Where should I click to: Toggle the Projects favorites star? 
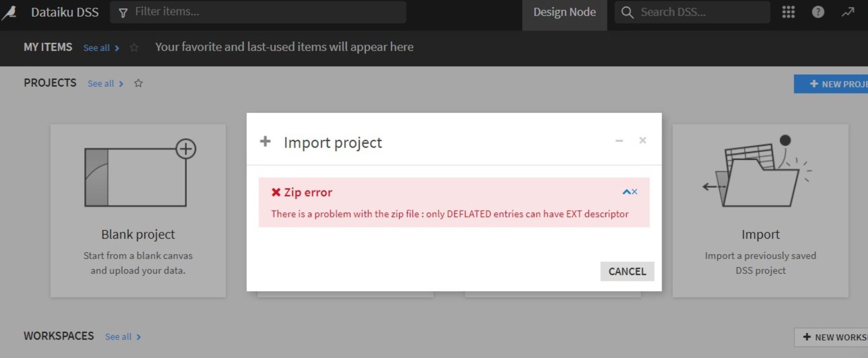(x=138, y=83)
